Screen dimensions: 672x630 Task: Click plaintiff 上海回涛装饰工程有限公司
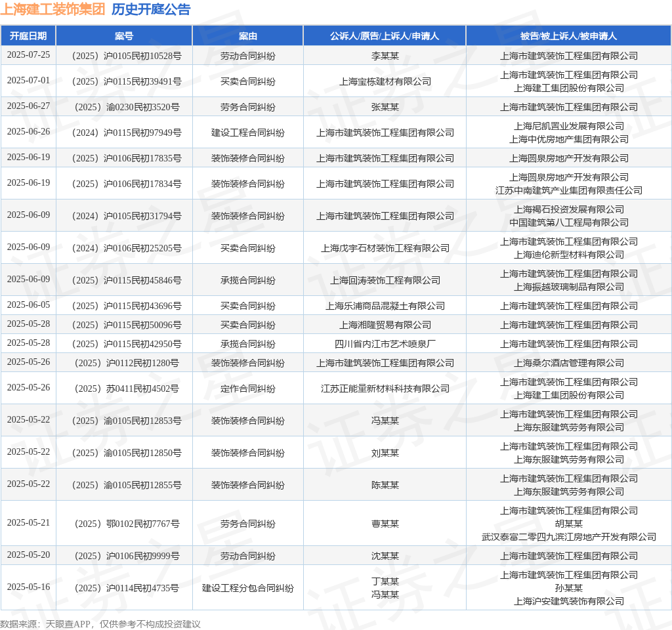pos(385,280)
